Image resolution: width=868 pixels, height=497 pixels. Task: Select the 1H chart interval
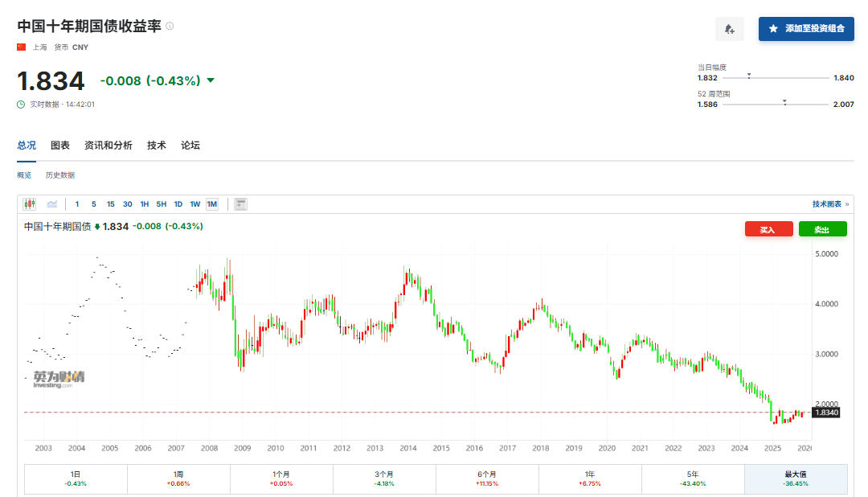pos(145,204)
